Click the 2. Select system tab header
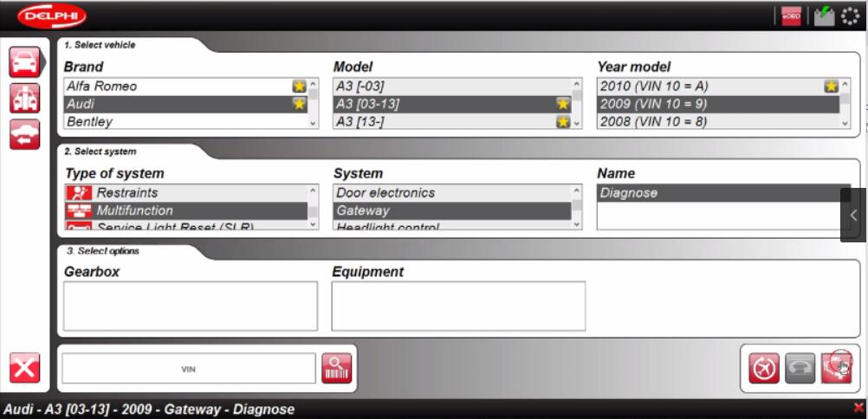This screenshot has height=419, width=868. coord(100,151)
